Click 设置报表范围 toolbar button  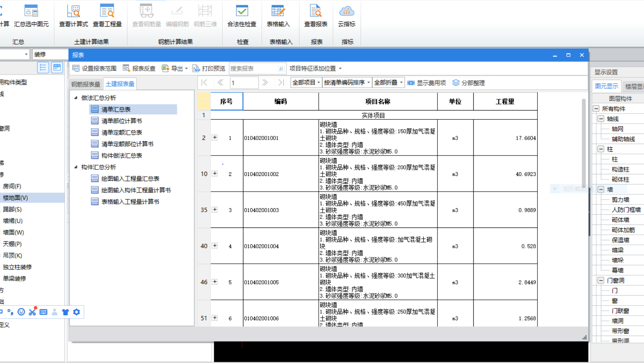[95, 69]
